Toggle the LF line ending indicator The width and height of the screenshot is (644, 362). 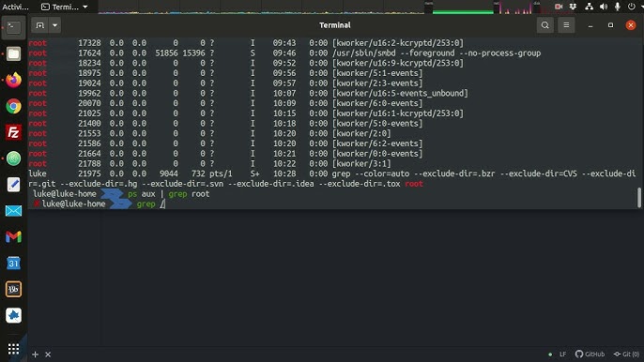coord(562,354)
